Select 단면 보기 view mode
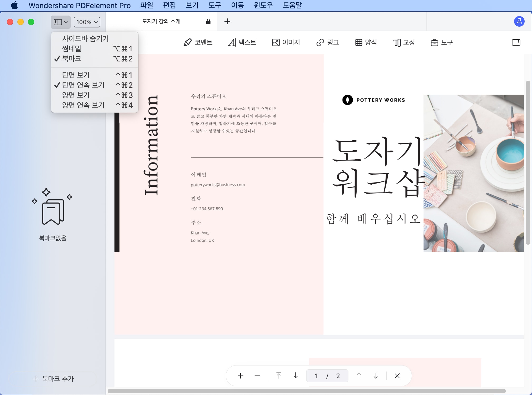Screen dimensions: 532x395 point(94,75)
